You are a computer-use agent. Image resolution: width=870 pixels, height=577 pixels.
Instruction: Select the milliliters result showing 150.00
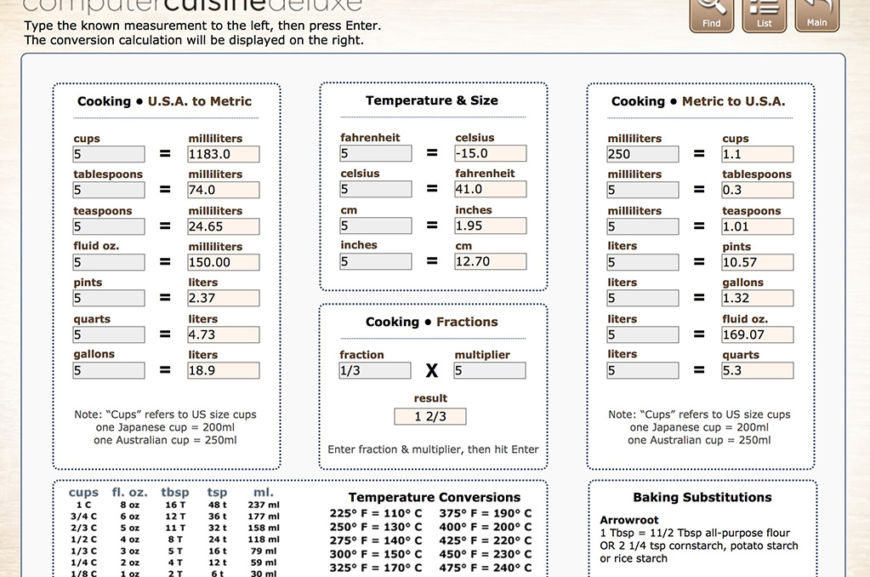click(223, 262)
